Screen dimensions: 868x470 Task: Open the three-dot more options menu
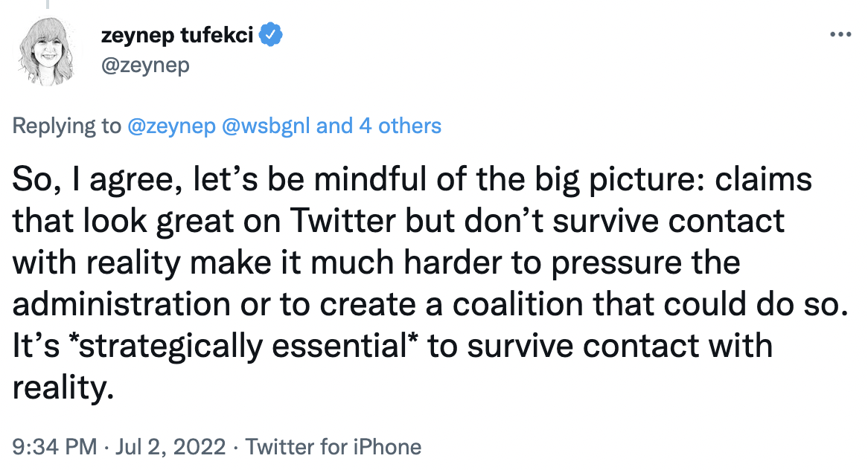(839, 35)
